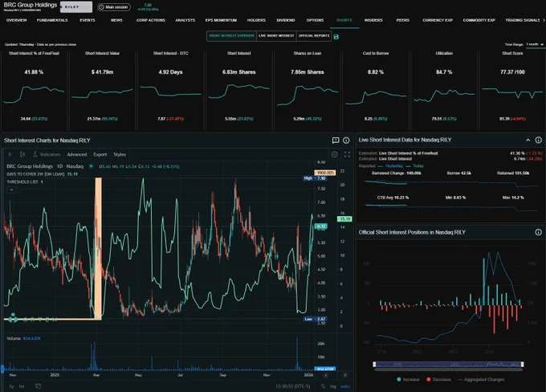Screen dimensions: 546x392
Task: Select the Short Interest Overview view
Action: [x=231, y=36]
